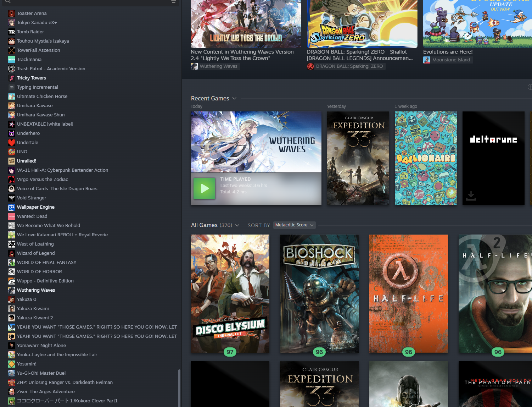The width and height of the screenshot is (532, 407).
Task: Click the library sidebar scrollbar thumb
Action: click(x=179, y=388)
